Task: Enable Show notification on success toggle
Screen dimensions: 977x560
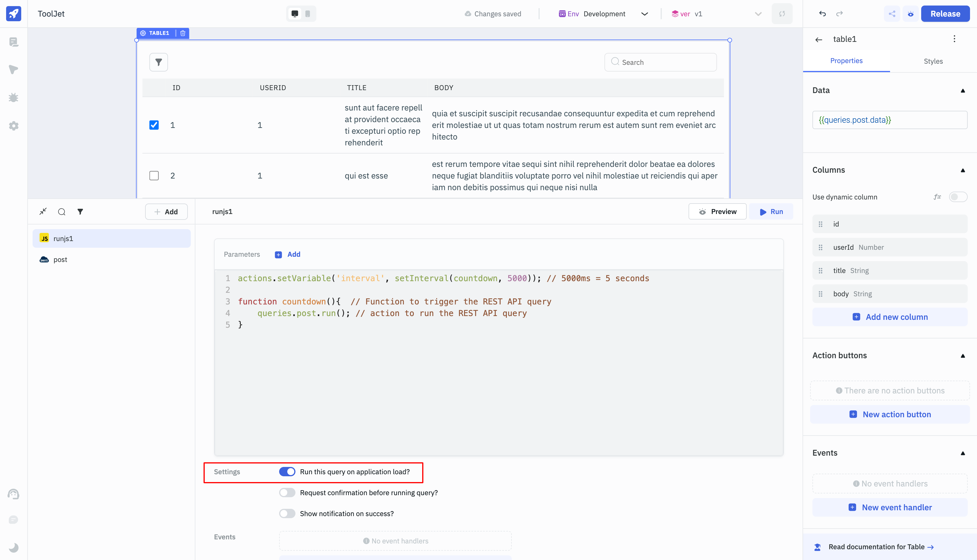Action: point(287,513)
